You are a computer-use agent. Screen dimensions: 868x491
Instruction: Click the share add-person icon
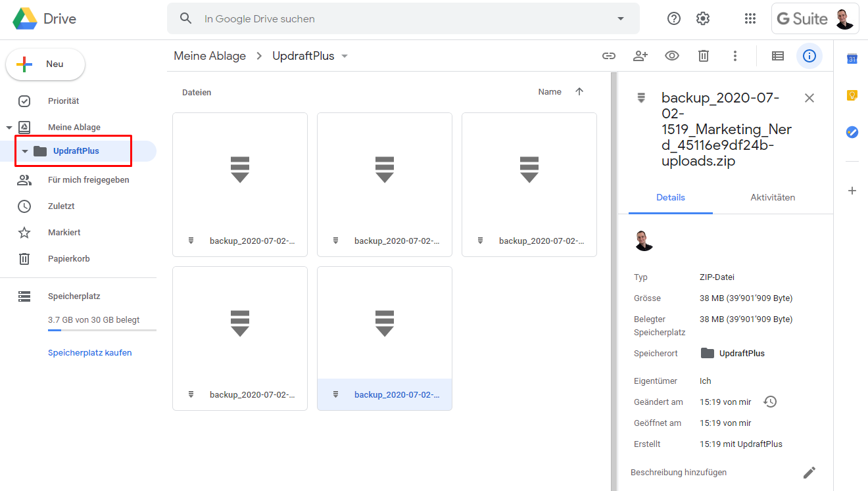click(x=640, y=56)
